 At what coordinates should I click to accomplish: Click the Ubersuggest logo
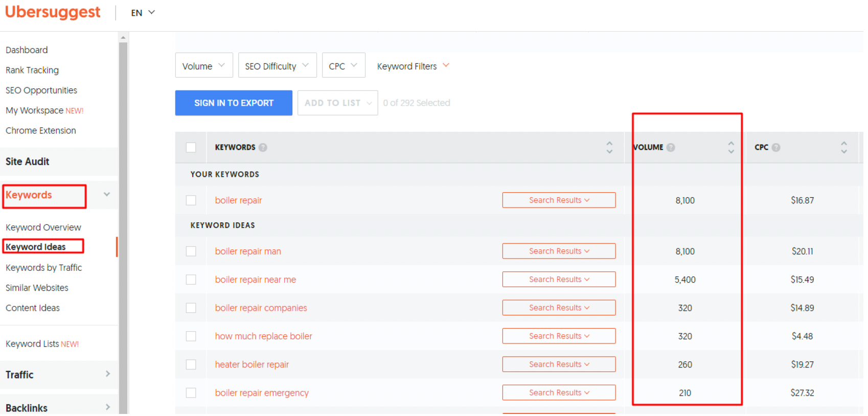pos(53,12)
